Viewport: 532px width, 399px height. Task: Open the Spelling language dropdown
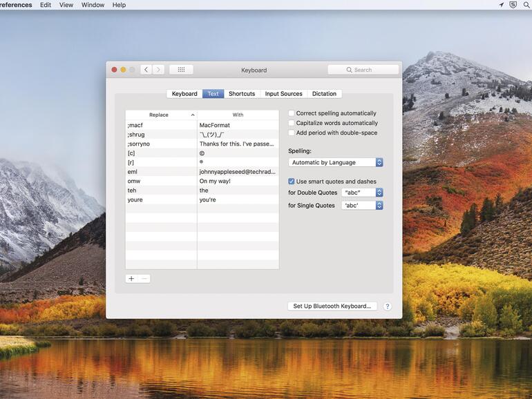tap(335, 163)
